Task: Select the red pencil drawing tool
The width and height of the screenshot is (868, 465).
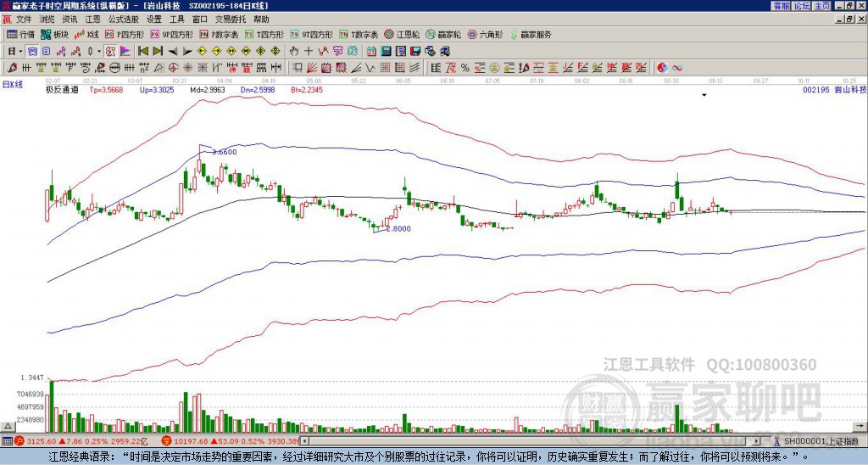Action: tap(12, 68)
